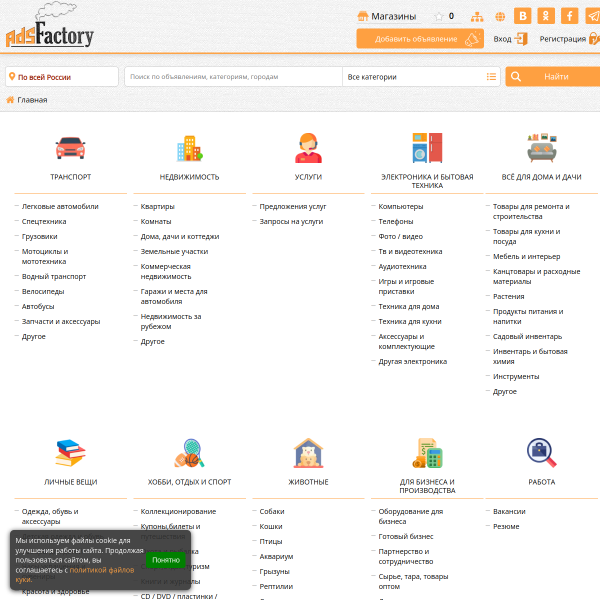Open Собаки link

tap(272, 511)
